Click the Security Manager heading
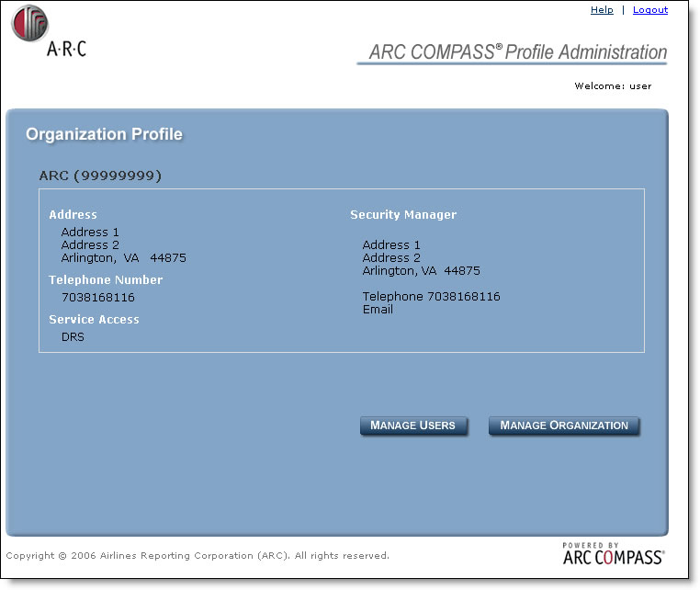 [x=403, y=215]
